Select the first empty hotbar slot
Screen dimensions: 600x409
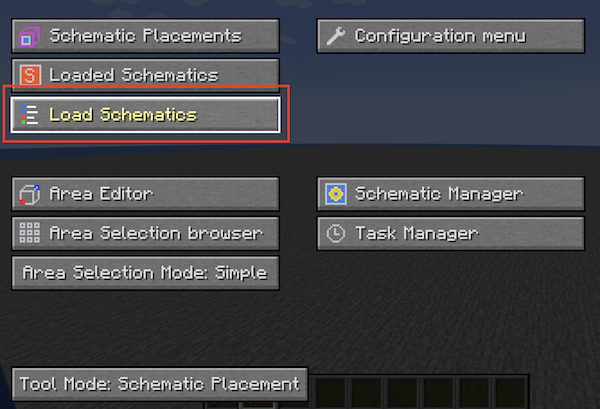pos(331,393)
